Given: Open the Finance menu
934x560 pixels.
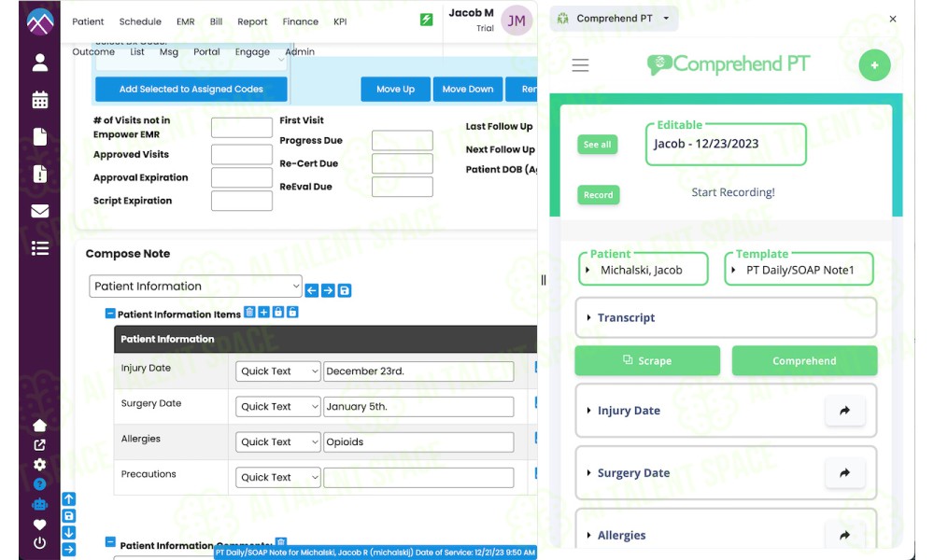Looking at the screenshot, I should 300,21.
